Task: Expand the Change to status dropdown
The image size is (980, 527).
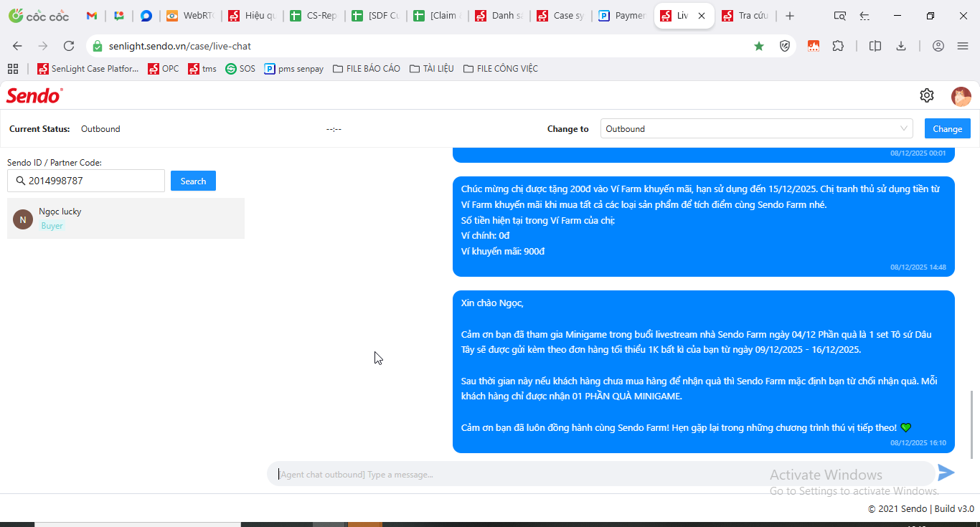Action: [756, 128]
